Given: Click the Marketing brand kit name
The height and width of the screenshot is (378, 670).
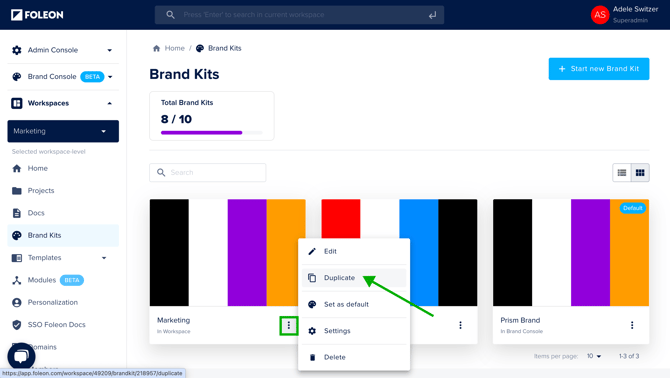Looking at the screenshot, I should [x=173, y=320].
